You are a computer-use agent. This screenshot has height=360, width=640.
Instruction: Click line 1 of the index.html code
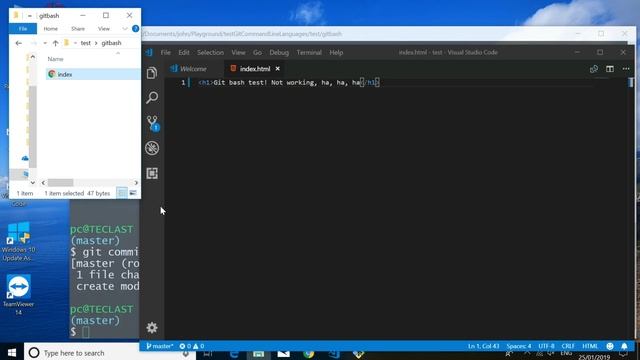(x=289, y=82)
